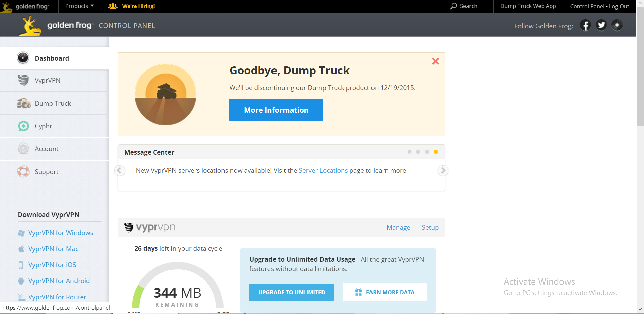This screenshot has width=644, height=314.
Task: Download VyprVPN for Mac
Action: click(x=53, y=249)
